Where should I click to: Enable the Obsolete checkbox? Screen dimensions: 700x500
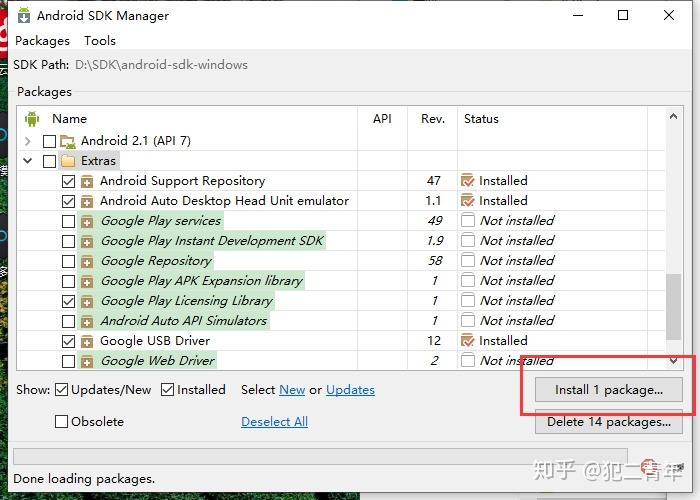pos(62,422)
